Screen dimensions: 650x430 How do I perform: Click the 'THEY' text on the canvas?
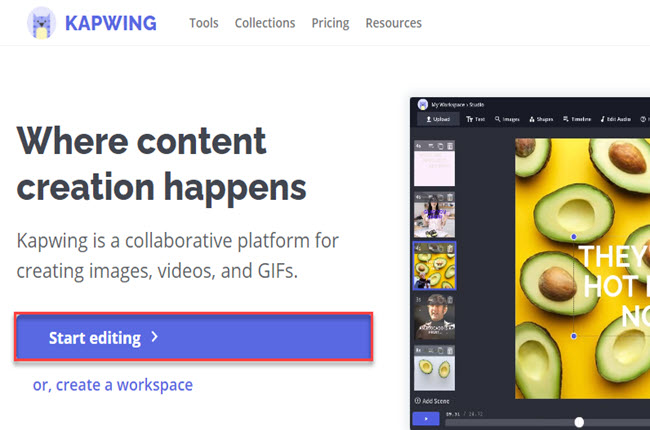click(x=614, y=256)
